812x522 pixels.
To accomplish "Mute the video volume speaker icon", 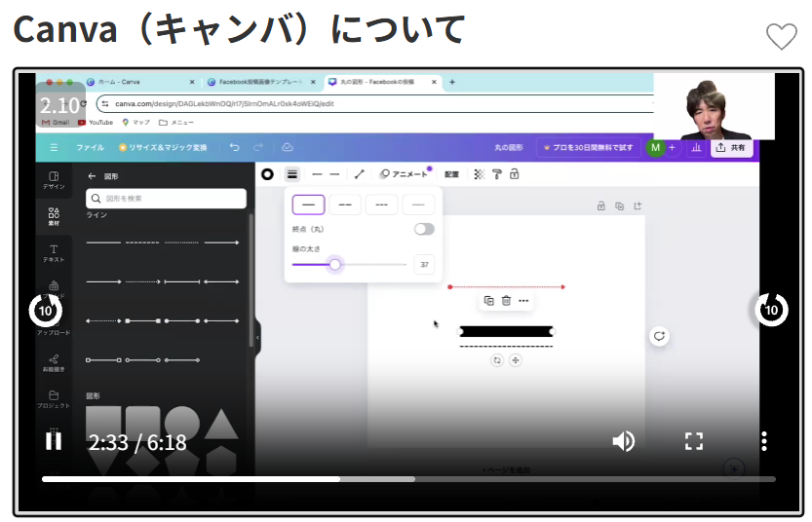I will 624,441.
